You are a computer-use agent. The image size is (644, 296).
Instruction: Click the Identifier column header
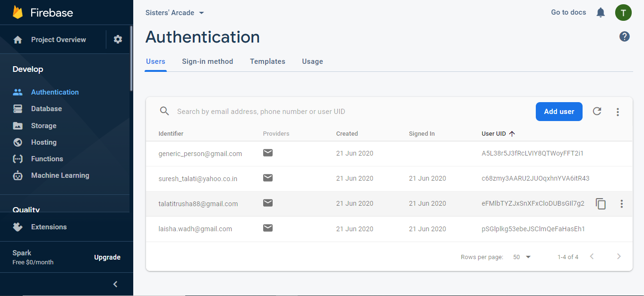coord(171,134)
